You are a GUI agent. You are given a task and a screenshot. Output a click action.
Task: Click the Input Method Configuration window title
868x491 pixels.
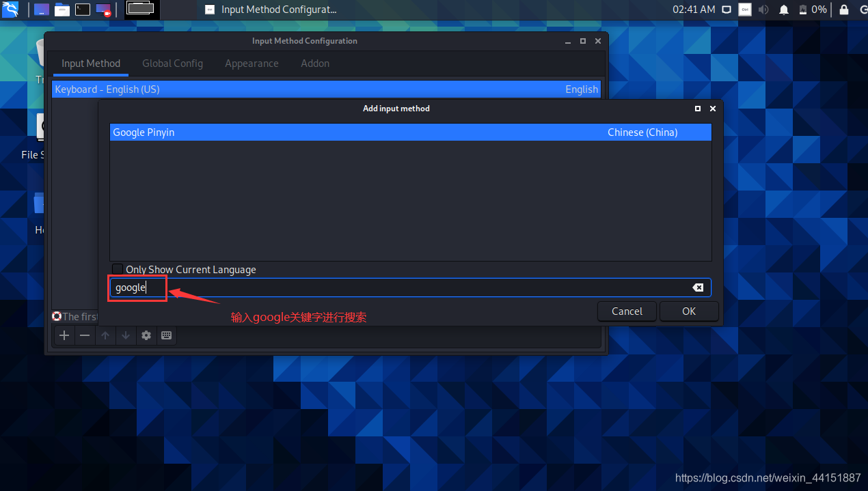[x=305, y=41]
